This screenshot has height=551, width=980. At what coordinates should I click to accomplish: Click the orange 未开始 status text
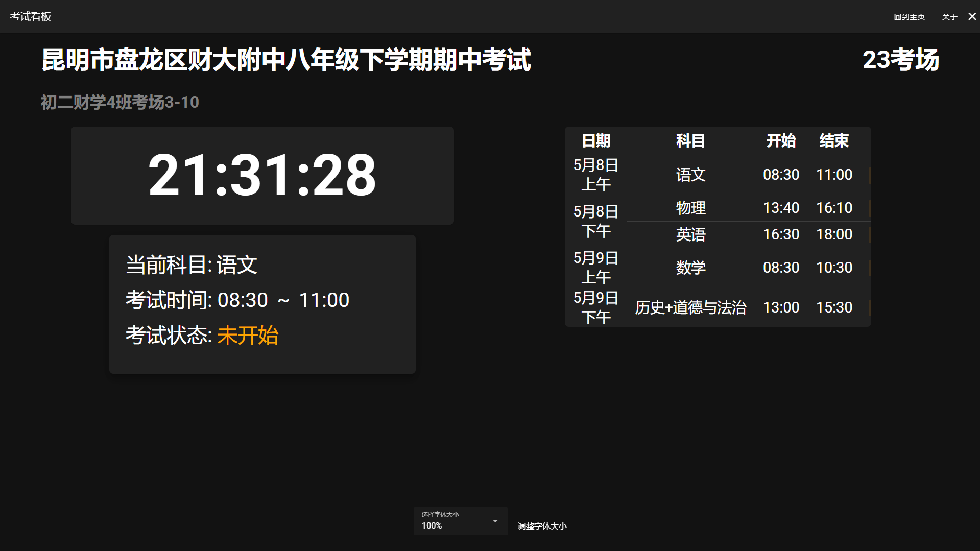click(248, 336)
